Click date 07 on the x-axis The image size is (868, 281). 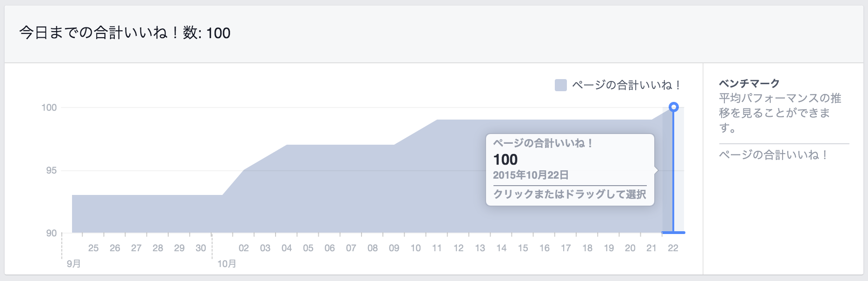click(x=351, y=248)
